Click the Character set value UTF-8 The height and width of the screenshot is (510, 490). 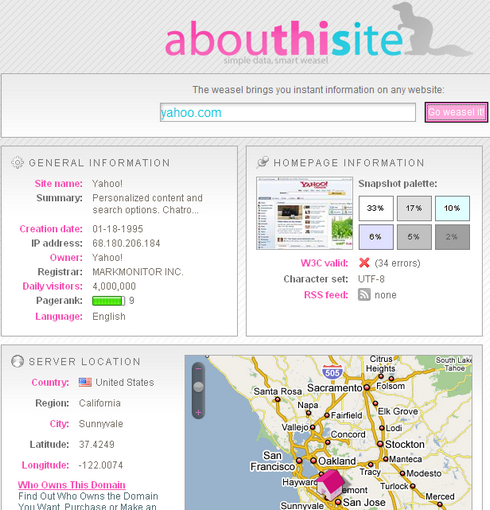(371, 279)
